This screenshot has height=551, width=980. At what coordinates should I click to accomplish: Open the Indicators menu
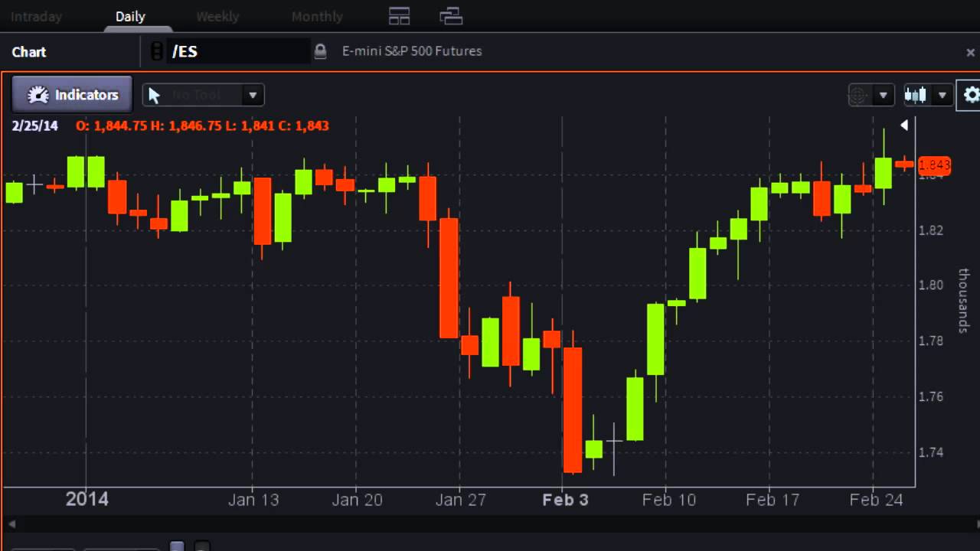click(x=72, y=95)
